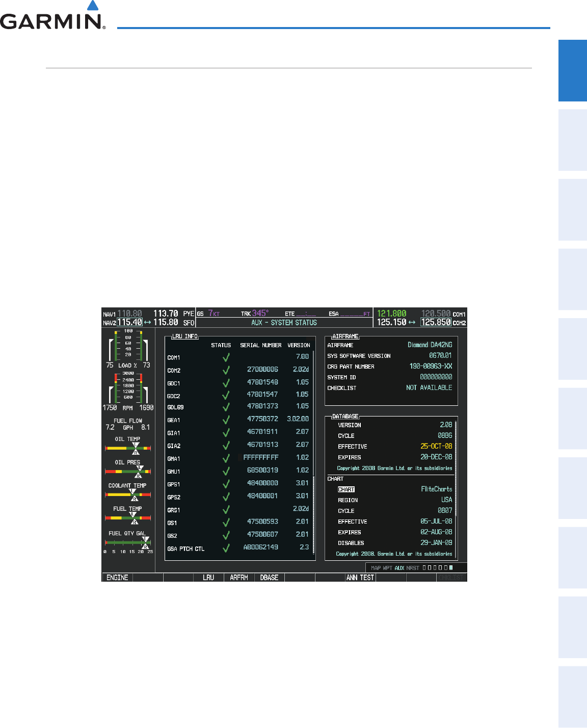Click the chart region value USA

tap(446, 500)
